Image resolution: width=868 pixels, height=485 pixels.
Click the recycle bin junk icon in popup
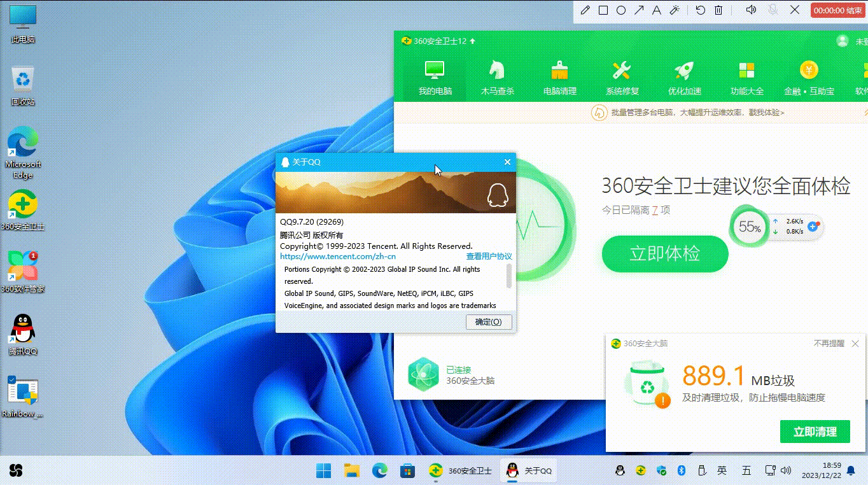647,386
